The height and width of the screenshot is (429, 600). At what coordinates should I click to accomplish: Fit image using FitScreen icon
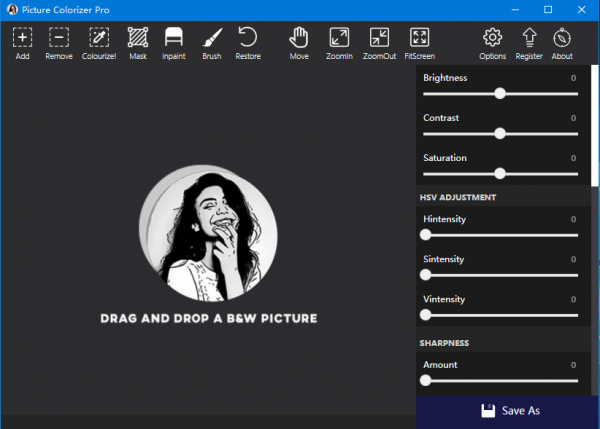419,38
